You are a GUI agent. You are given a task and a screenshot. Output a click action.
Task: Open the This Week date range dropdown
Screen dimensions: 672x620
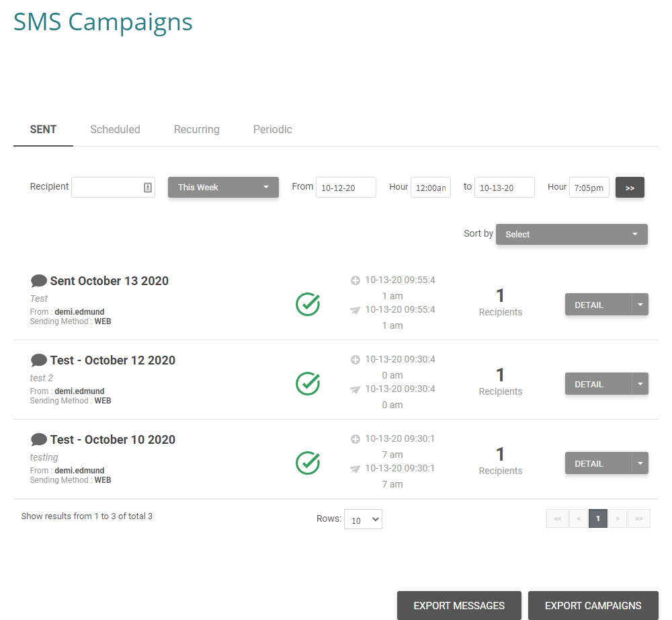pyautogui.click(x=223, y=188)
